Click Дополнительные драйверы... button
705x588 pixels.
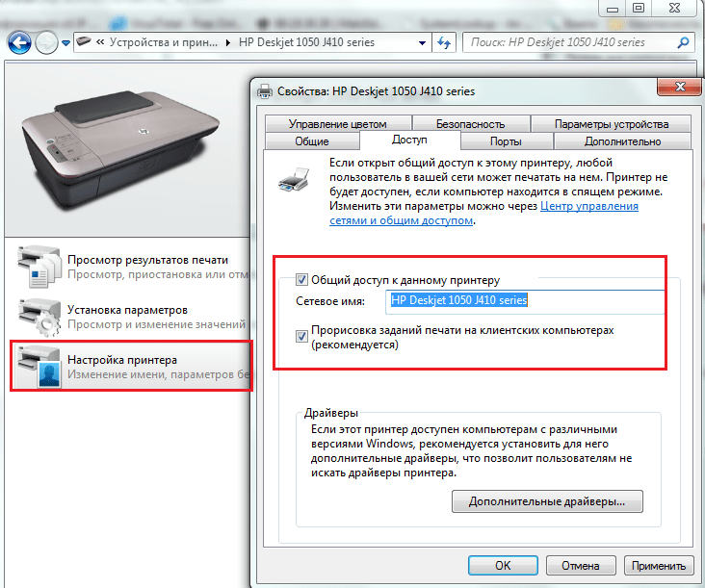click(x=547, y=501)
